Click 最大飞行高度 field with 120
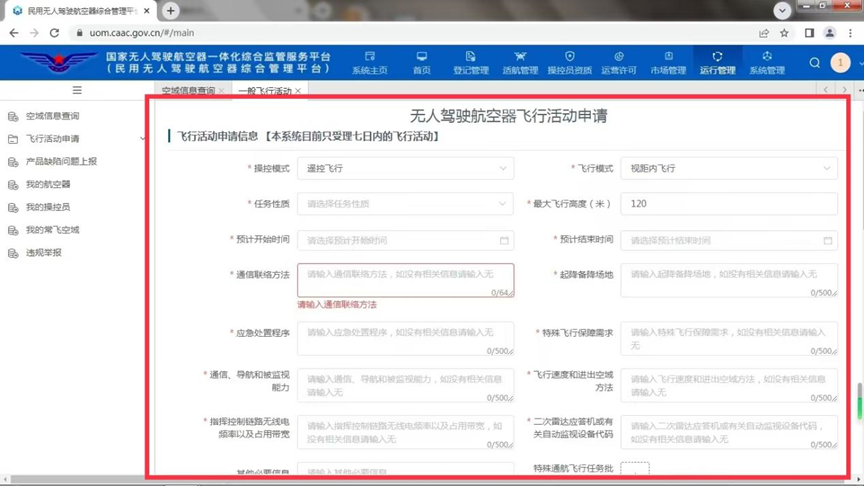Viewport: 864px width, 486px height. 728,204
